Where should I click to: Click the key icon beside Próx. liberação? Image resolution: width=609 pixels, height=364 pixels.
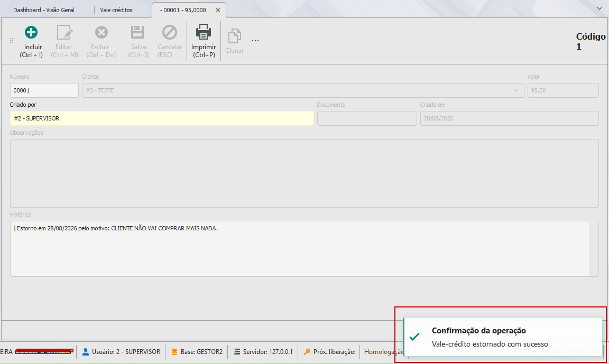pyautogui.click(x=307, y=352)
